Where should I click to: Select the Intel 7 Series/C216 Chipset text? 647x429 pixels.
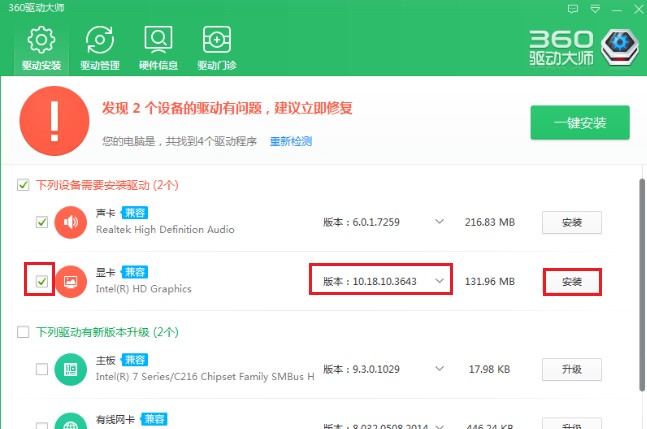coord(205,377)
